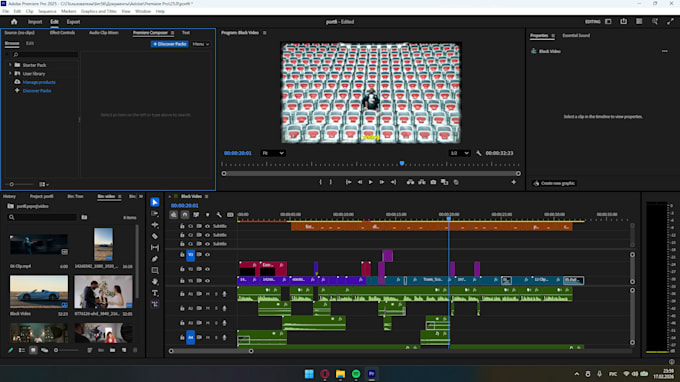Select the Ripple Edit tool
The image size is (680, 382).
[x=155, y=225]
